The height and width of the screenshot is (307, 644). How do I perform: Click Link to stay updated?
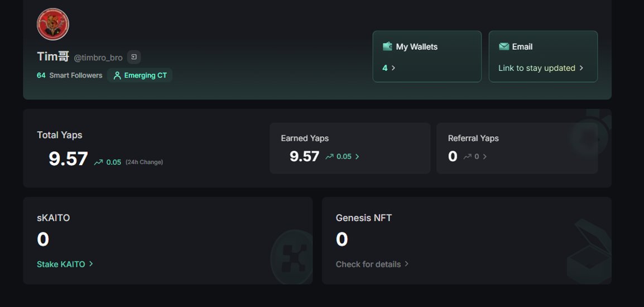(x=536, y=68)
